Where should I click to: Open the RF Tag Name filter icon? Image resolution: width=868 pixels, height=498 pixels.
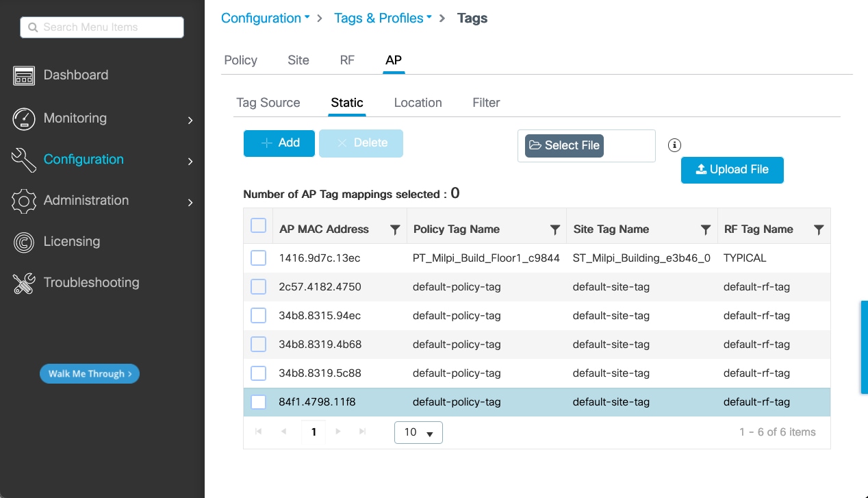pyautogui.click(x=819, y=230)
